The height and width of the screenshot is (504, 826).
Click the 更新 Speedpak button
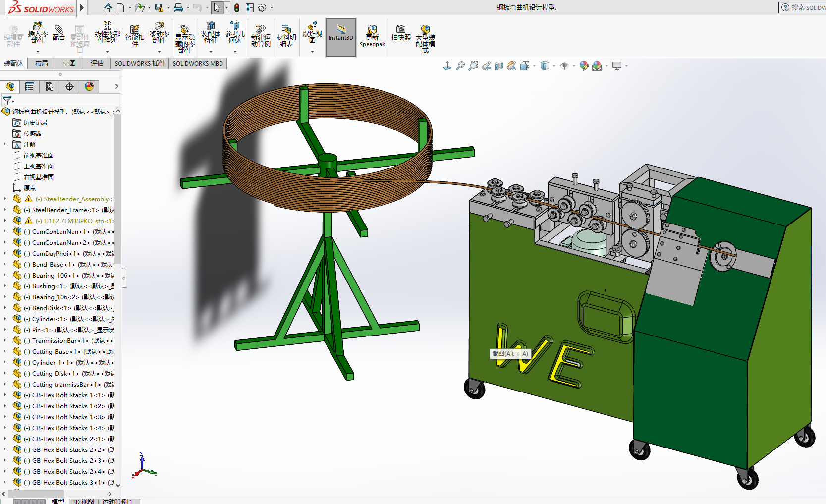tap(372, 36)
